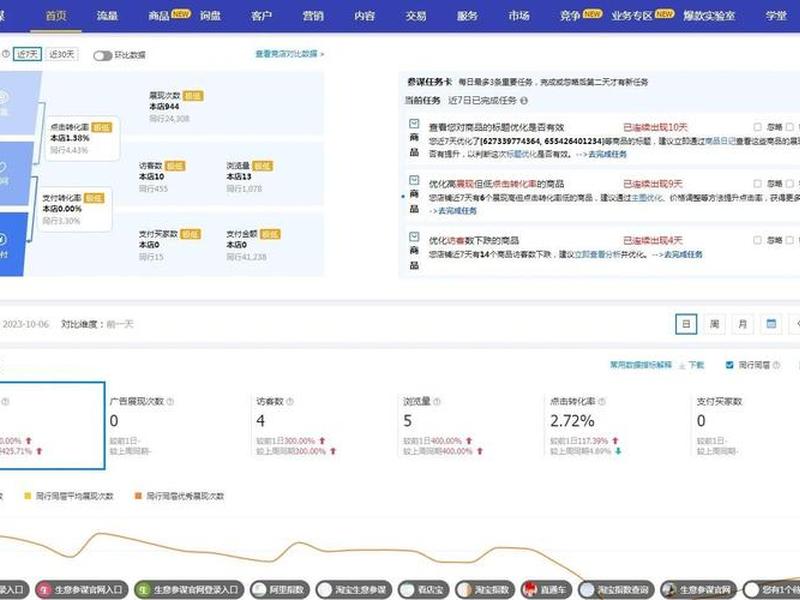Open the 商品 menu tab
The height and width of the screenshot is (600, 800).
[x=159, y=16]
